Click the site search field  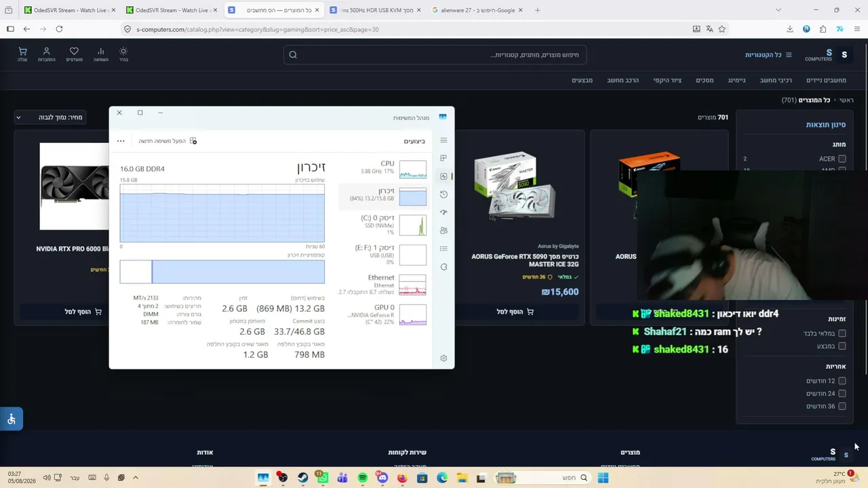click(435, 55)
